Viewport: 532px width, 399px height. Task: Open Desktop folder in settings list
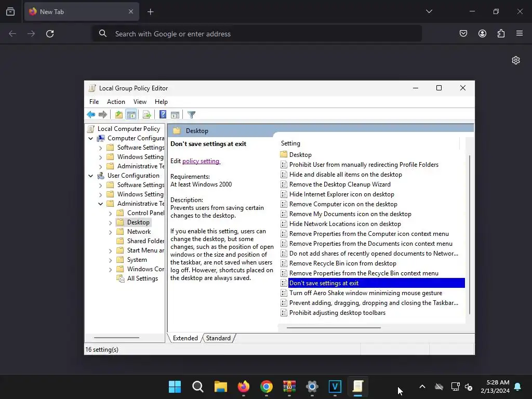(300, 155)
